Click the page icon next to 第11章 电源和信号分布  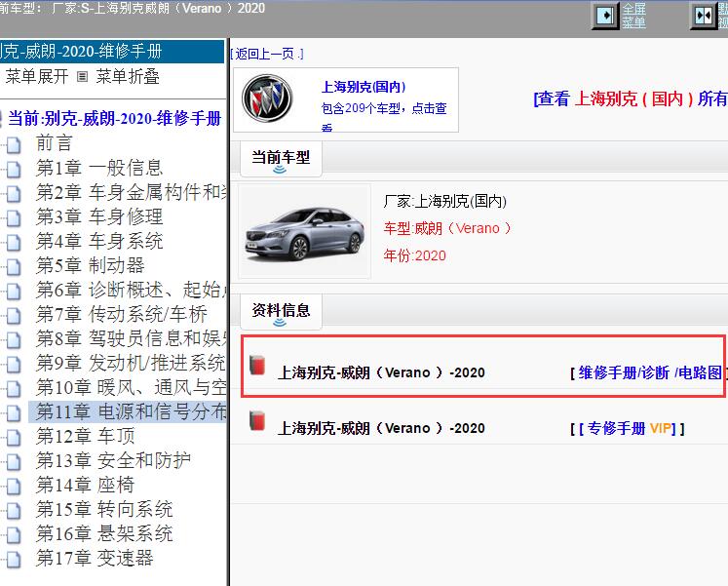point(14,412)
